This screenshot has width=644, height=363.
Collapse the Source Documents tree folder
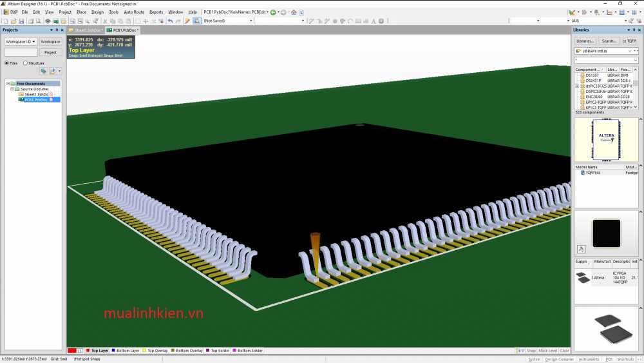[x=13, y=89]
